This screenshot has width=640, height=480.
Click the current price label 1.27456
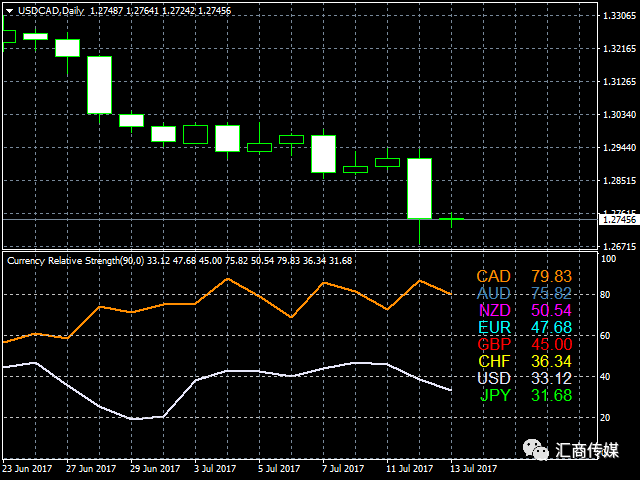tap(619, 220)
